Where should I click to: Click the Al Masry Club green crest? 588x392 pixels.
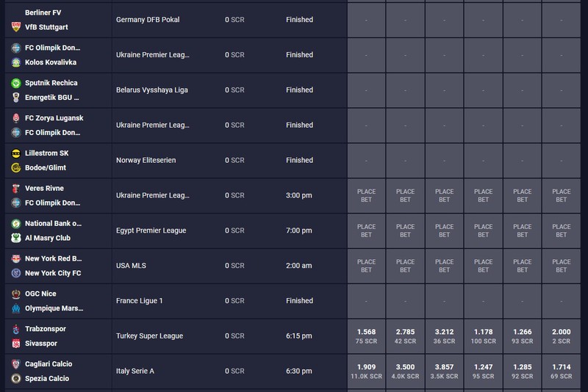15,238
